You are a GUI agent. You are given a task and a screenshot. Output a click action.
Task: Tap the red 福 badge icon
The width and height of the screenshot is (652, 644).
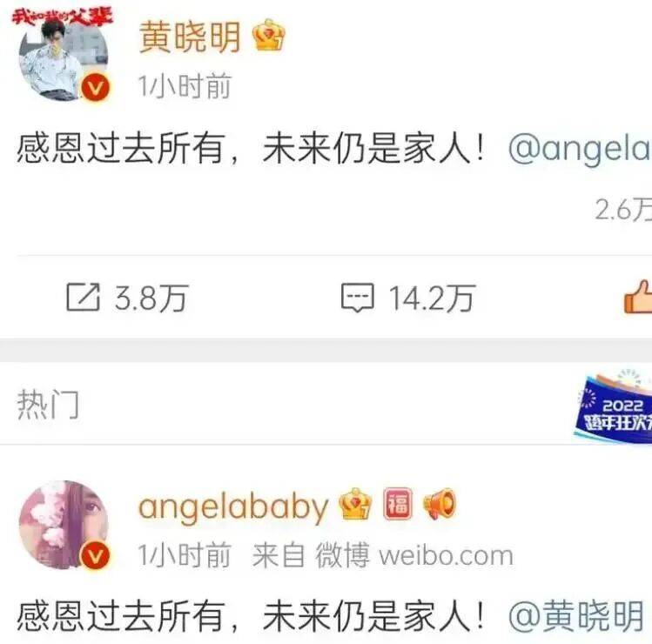coord(398,504)
